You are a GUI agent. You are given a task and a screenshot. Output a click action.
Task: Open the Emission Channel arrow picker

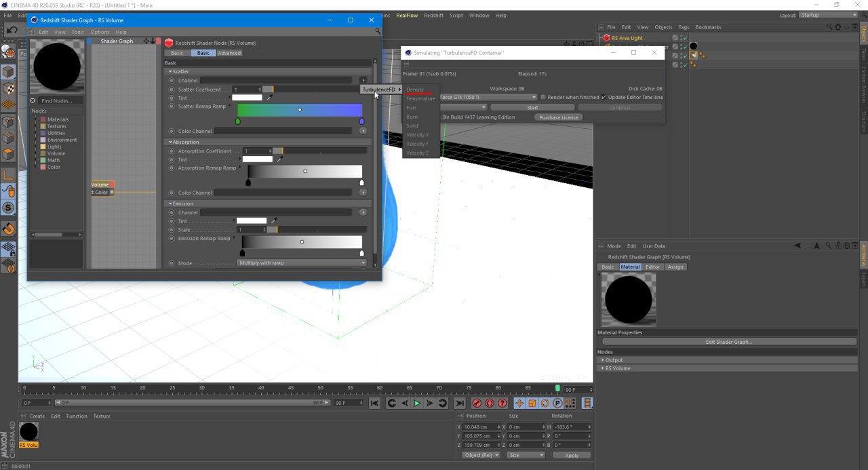363,212
